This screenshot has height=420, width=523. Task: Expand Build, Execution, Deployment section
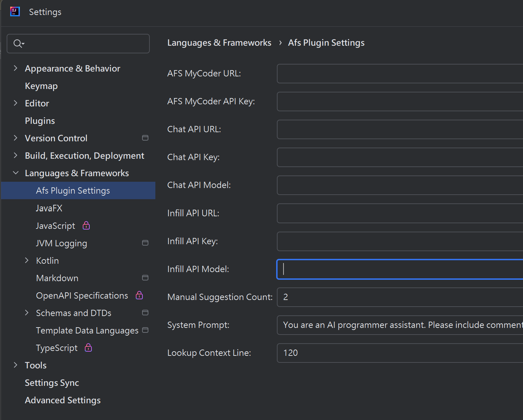15,156
